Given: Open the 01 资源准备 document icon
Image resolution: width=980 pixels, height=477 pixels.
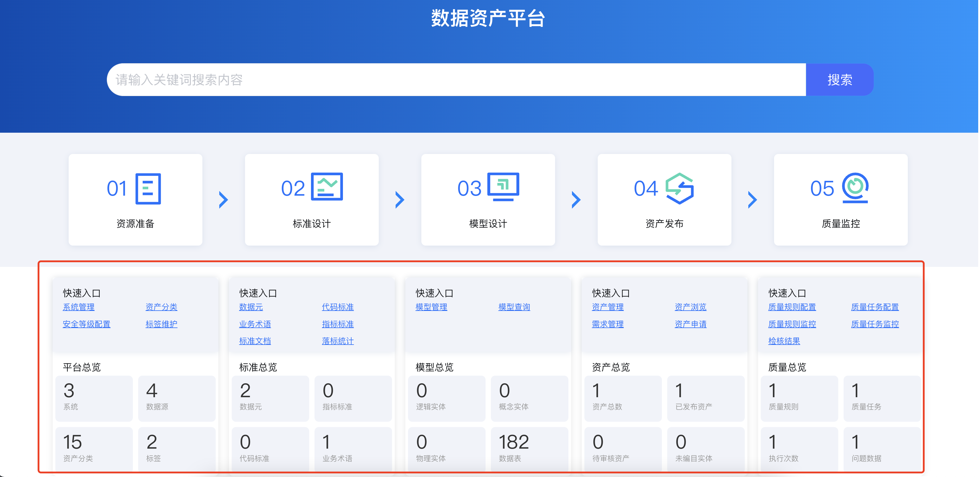Looking at the screenshot, I should [x=148, y=189].
